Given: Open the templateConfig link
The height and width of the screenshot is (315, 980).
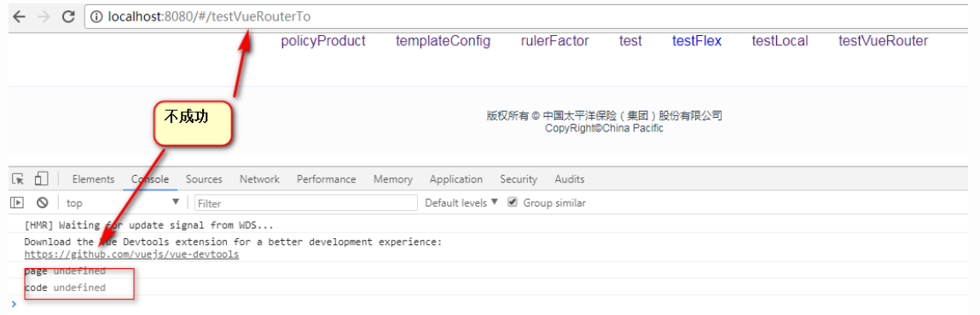Looking at the screenshot, I should click(444, 41).
